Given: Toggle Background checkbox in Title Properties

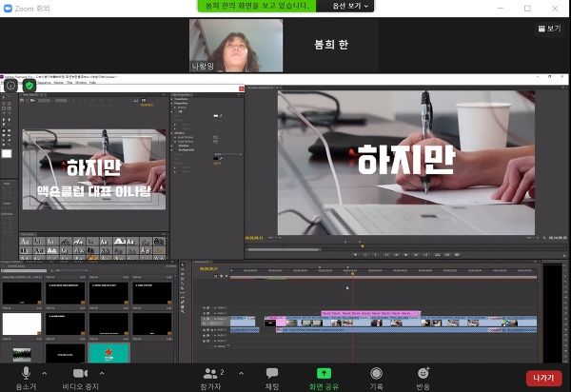Looking at the screenshot, I should [176, 149].
